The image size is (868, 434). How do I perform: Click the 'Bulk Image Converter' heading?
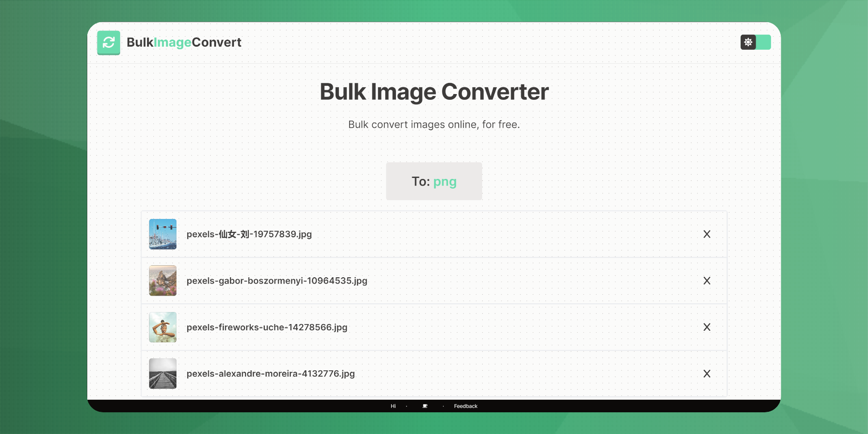coord(434,92)
